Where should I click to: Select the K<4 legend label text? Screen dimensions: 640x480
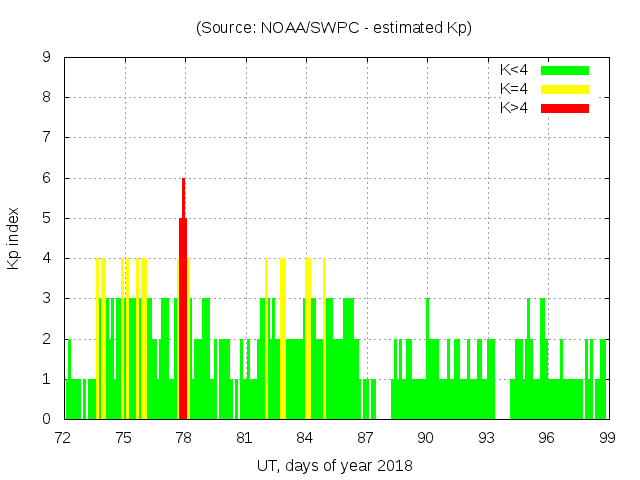tap(514, 70)
